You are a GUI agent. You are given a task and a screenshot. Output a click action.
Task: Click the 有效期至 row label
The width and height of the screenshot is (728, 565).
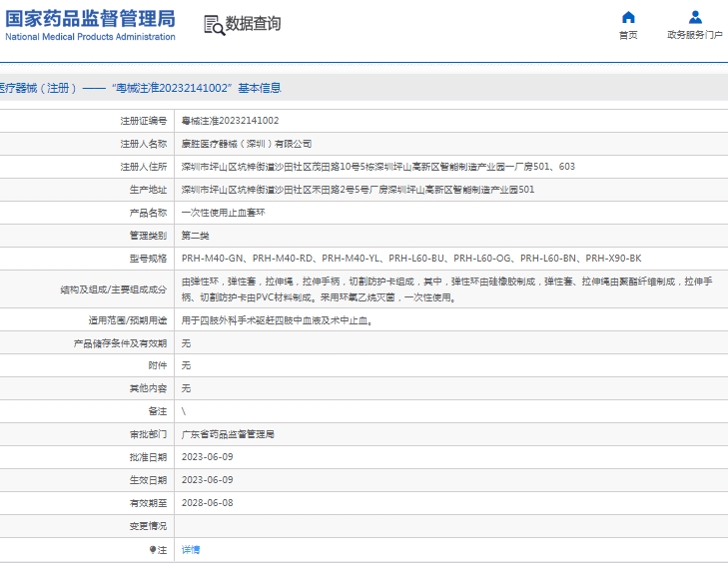[x=148, y=503]
